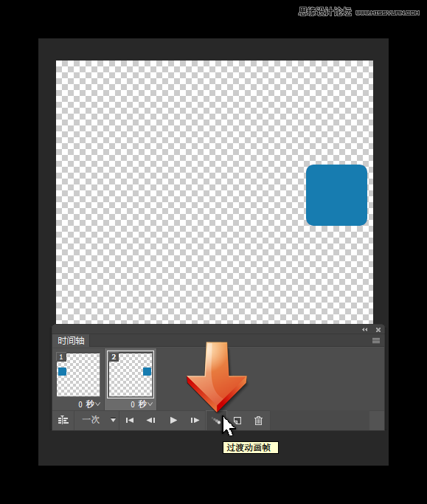Open frame 2 delay dropdown
Image resolution: width=427 pixels, height=504 pixels.
pyautogui.click(x=142, y=404)
